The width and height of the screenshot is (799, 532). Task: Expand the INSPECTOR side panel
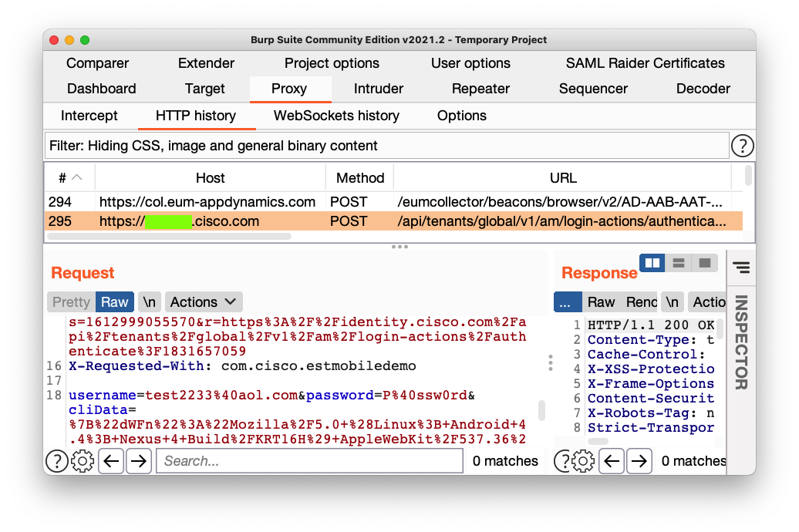(741, 342)
